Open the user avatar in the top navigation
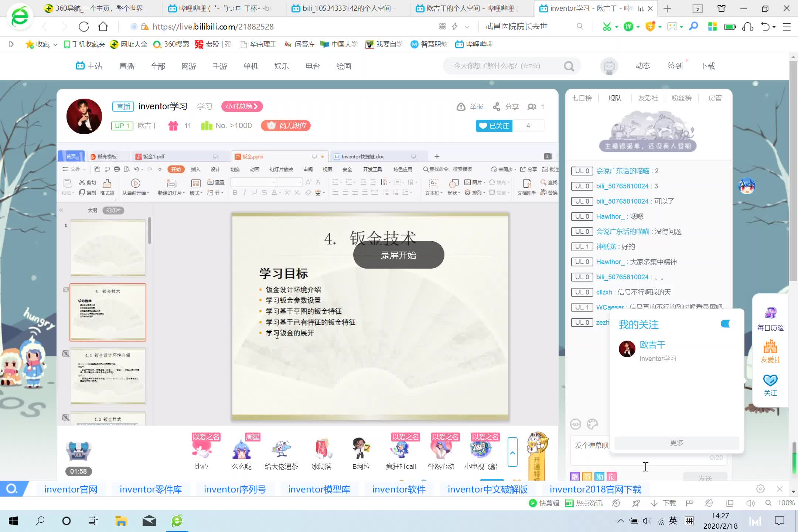Screen dimensions: 798x532 tap(609, 66)
